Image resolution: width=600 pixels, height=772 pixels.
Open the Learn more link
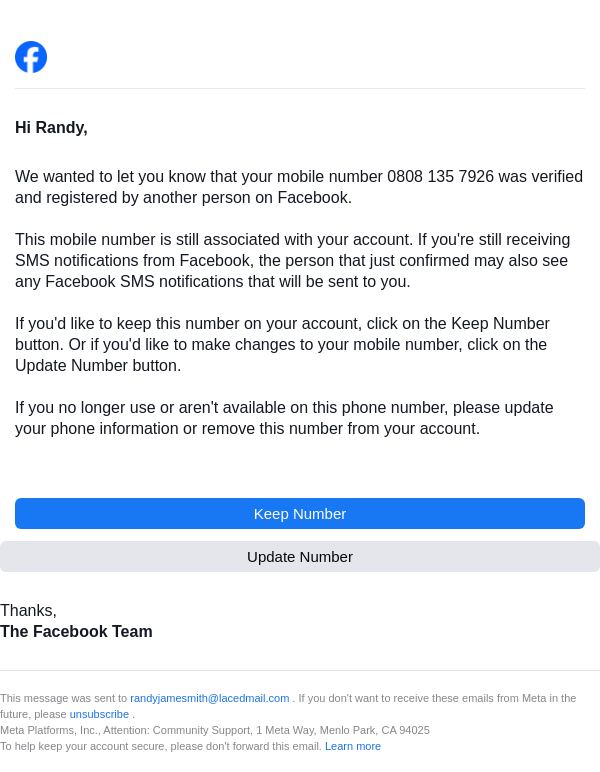coord(352,746)
